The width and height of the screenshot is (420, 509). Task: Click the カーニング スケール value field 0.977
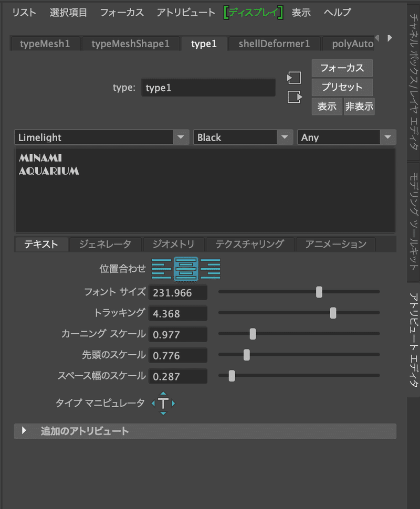[178, 334]
